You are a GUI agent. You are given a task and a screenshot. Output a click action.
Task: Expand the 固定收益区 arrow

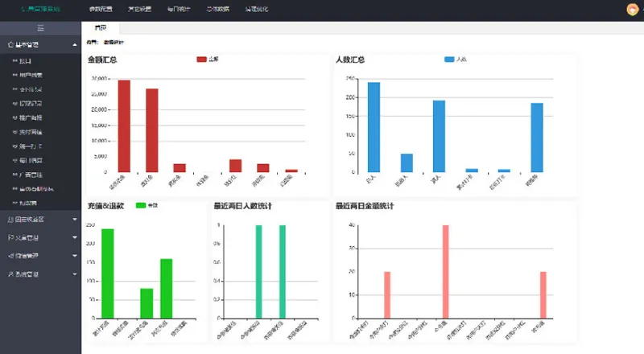(x=75, y=220)
